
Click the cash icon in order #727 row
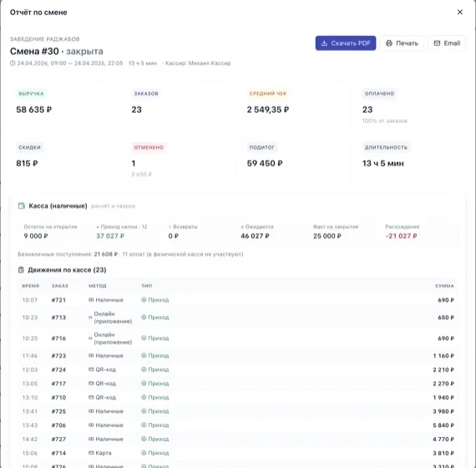pyautogui.click(x=91, y=439)
